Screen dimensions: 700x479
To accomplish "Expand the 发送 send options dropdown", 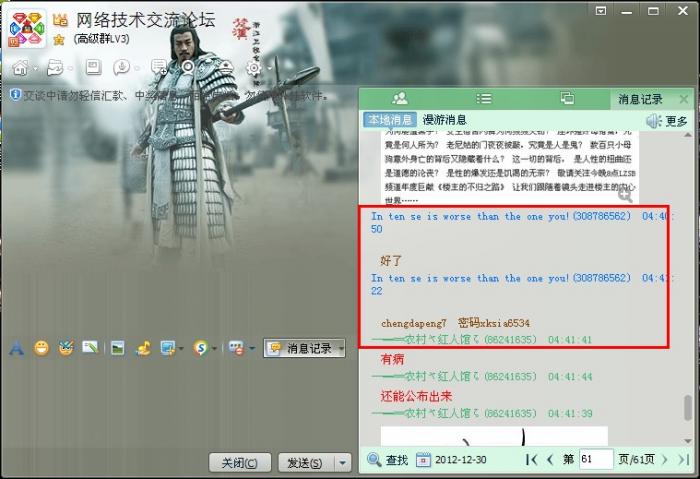I will 342,463.
